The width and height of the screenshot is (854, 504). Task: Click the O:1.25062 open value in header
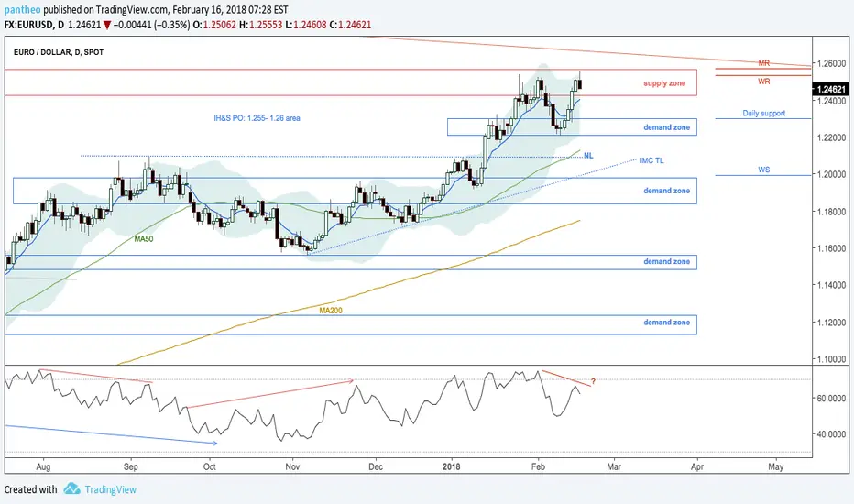coord(214,25)
